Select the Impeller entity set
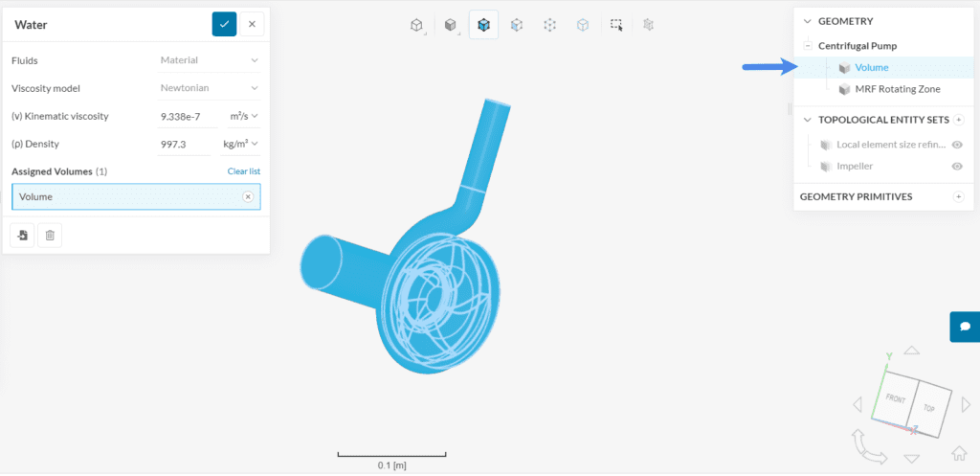 point(855,167)
